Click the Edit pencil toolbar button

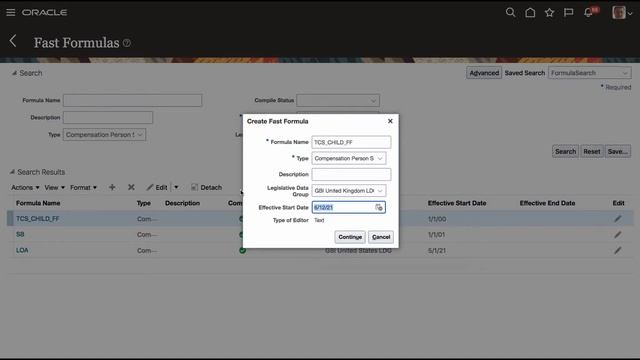(x=157, y=187)
